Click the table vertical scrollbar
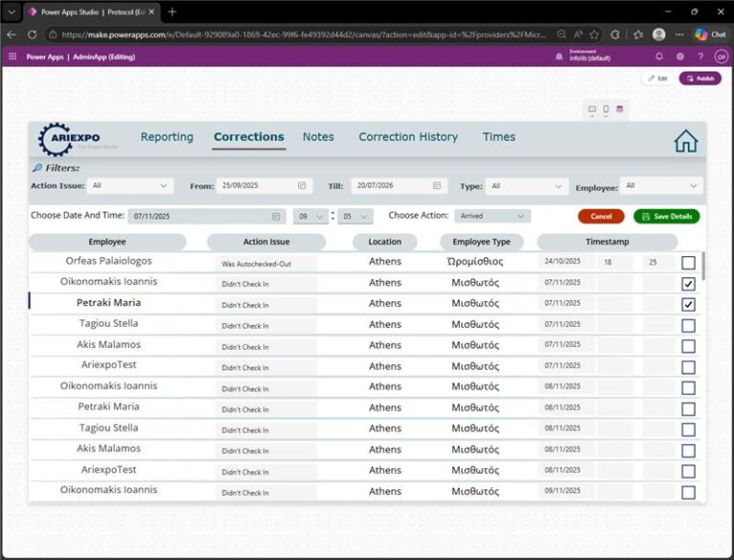Screen dimensions: 734x560 pos(703,266)
